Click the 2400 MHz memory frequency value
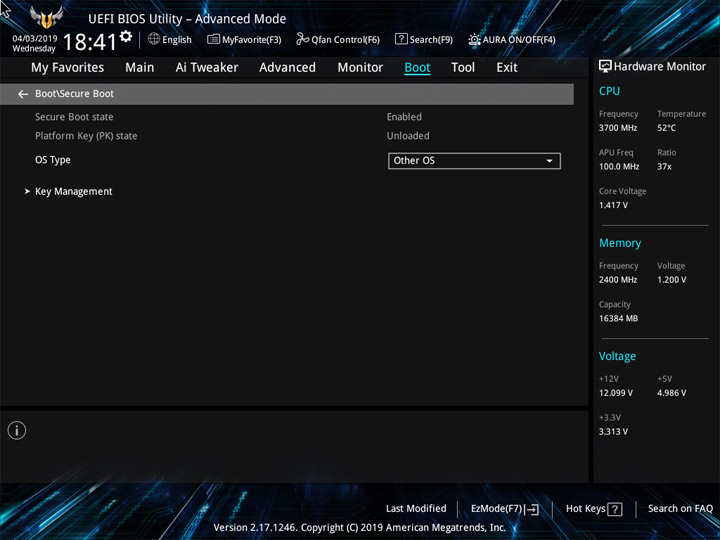The width and height of the screenshot is (720, 540). click(x=618, y=280)
